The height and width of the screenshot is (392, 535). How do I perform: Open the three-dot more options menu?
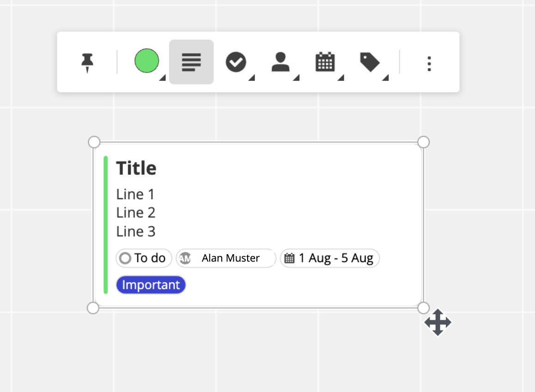429,63
